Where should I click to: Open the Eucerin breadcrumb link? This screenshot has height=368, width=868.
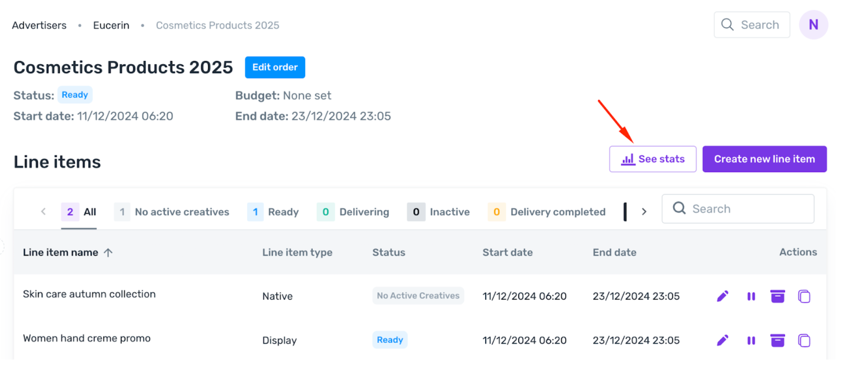pyautogui.click(x=111, y=26)
